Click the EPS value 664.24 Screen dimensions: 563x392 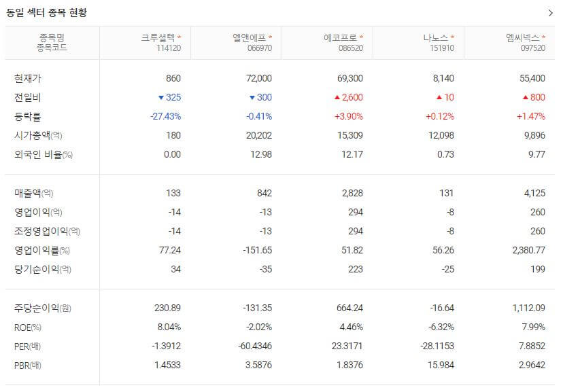click(349, 308)
